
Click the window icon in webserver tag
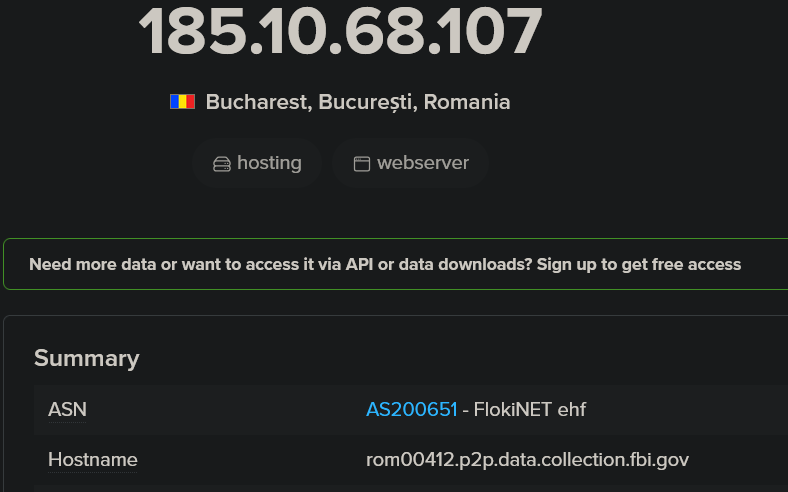[362, 164]
